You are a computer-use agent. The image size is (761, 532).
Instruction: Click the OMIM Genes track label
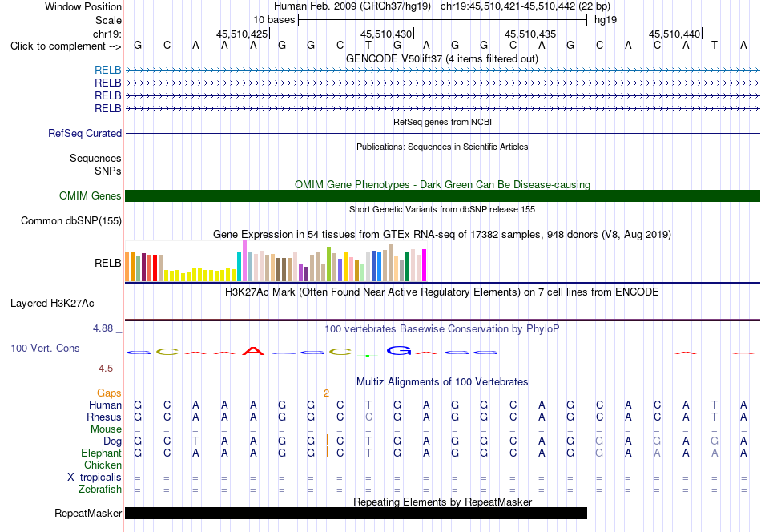[x=91, y=195]
